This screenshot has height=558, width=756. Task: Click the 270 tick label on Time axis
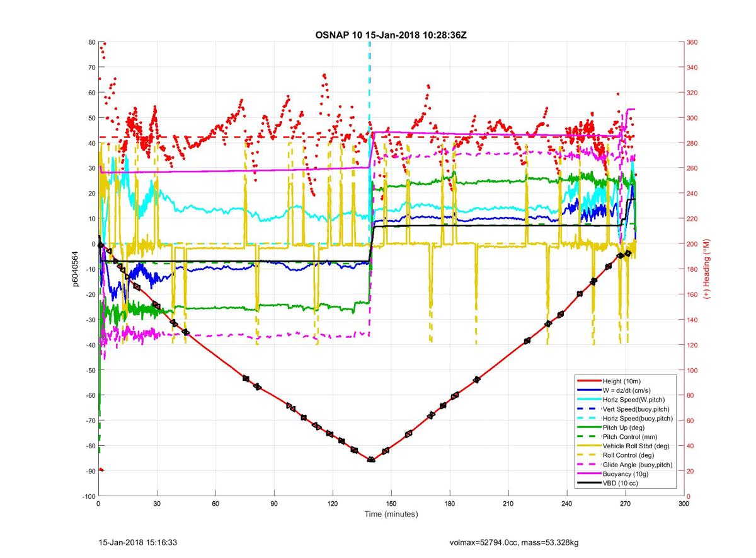[626, 504]
